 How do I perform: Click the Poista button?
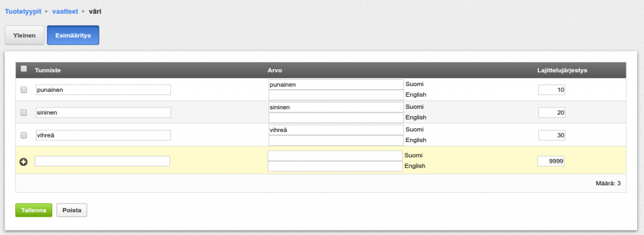click(72, 210)
